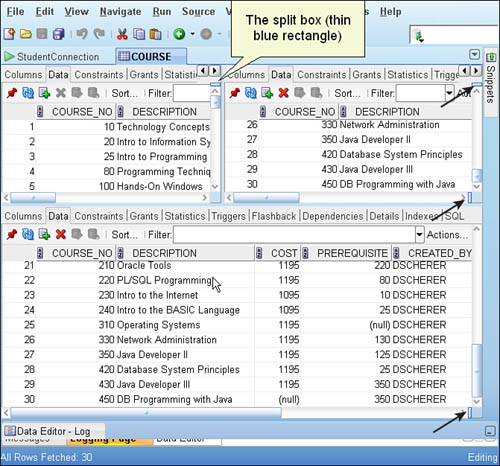
Task: Open the Filter dropdown arrow in bottom pane
Action: [420, 235]
